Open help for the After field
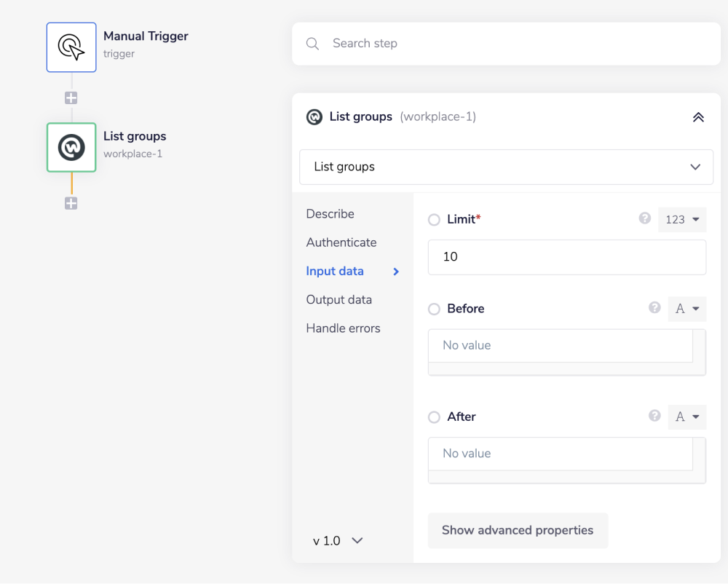This screenshot has width=728, height=584. (654, 416)
